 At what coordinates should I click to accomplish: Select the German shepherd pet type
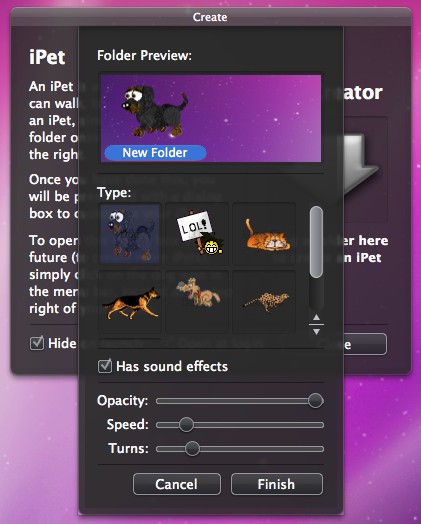tap(130, 302)
